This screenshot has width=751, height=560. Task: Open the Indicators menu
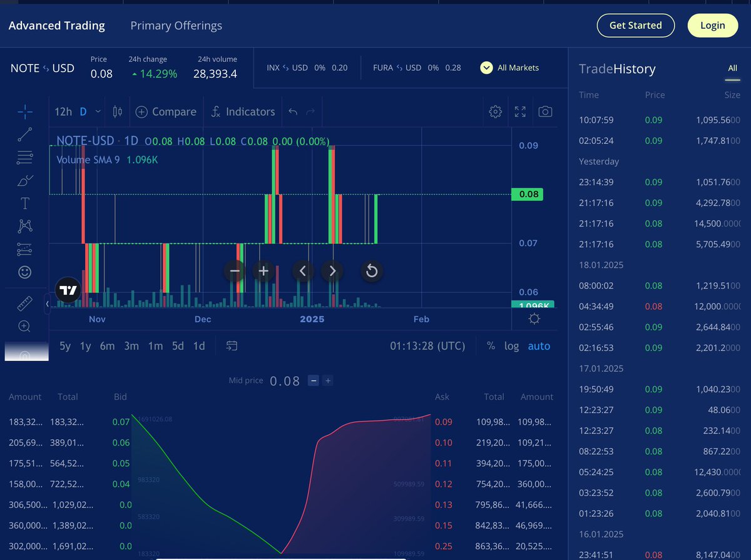point(243,112)
